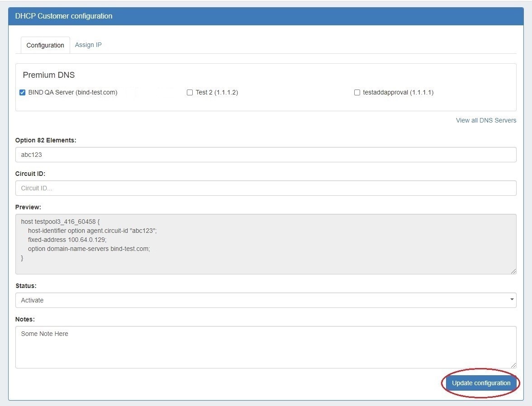Click the Option 82 Elements label
This screenshot has height=406, width=532.
46,140
